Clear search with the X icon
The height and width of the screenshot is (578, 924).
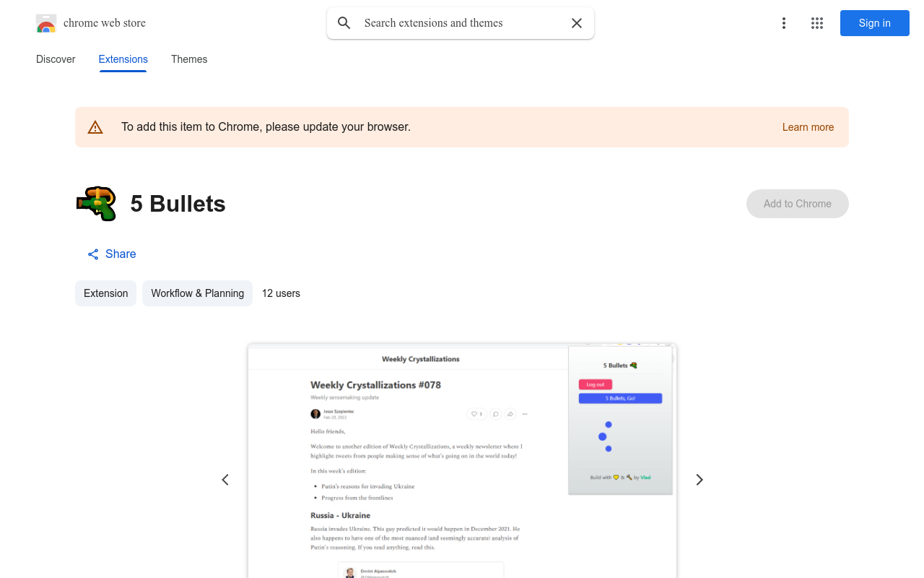pyautogui.click(x=577, y=23)
